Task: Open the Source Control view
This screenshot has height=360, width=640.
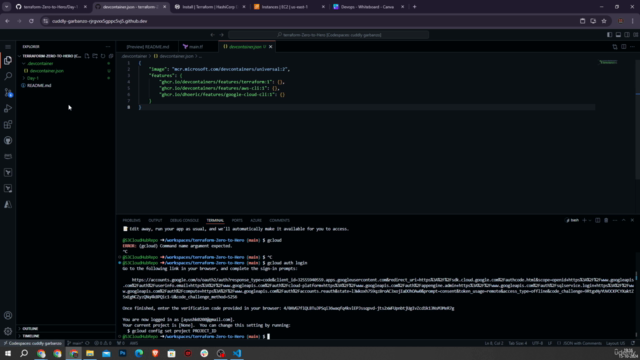Action: pyautogui.click(x=8, y=93)
